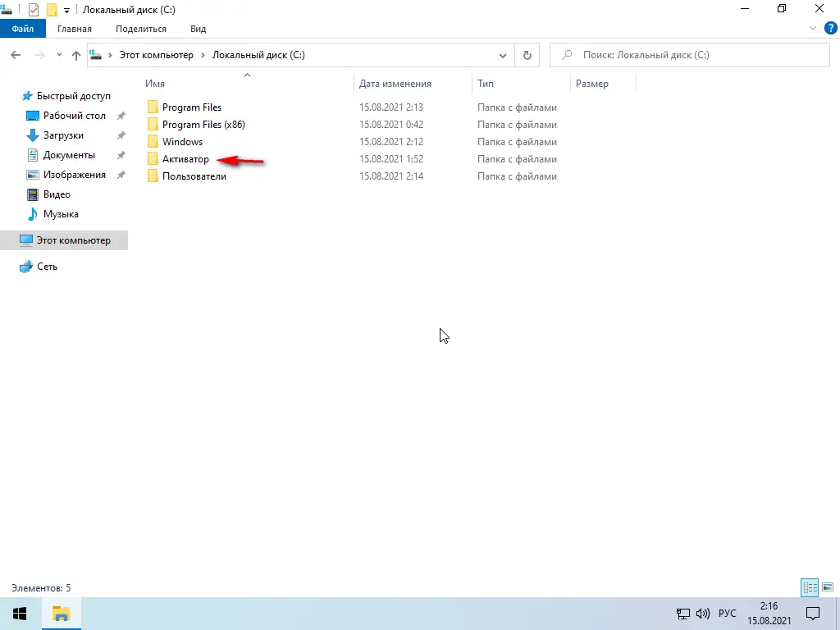Expand the address bar history dropdown
Viewport: 840px width, 630px height.
[503, 55]
